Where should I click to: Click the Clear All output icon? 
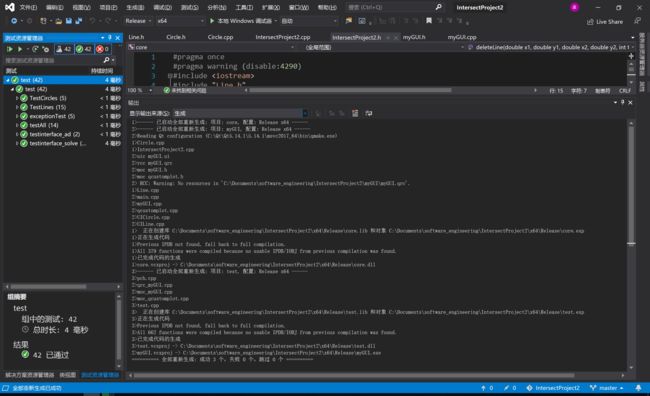click(x=355, y=113)
